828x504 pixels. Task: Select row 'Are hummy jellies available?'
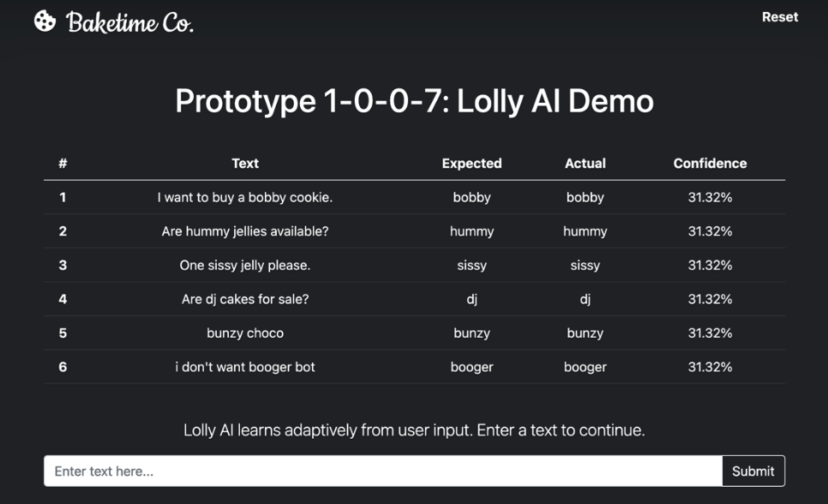coord(245,231)
